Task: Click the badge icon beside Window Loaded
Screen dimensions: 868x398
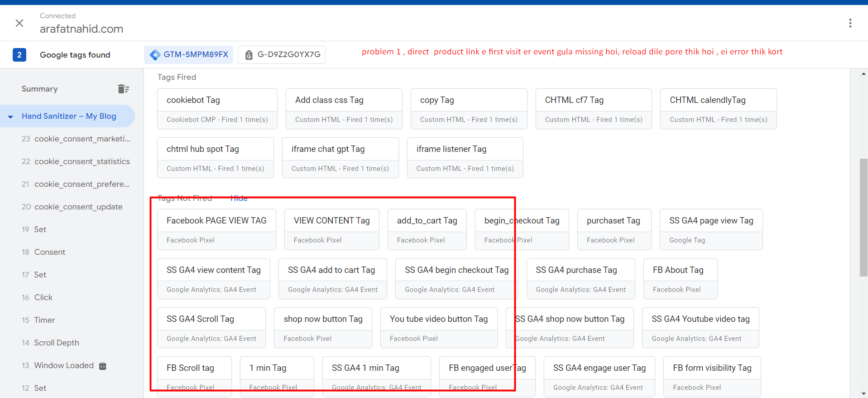Action: point(103,366)
